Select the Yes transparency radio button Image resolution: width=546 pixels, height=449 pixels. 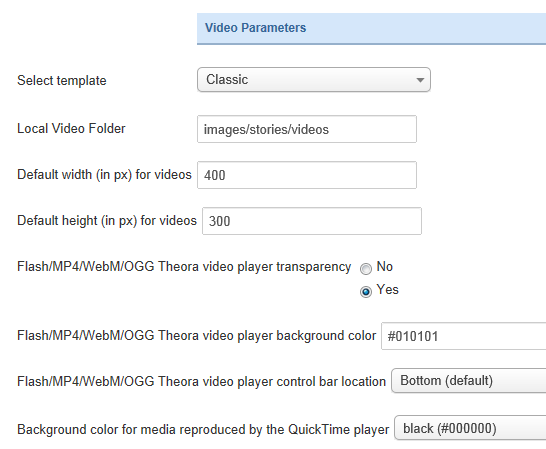tap(366, 292)
